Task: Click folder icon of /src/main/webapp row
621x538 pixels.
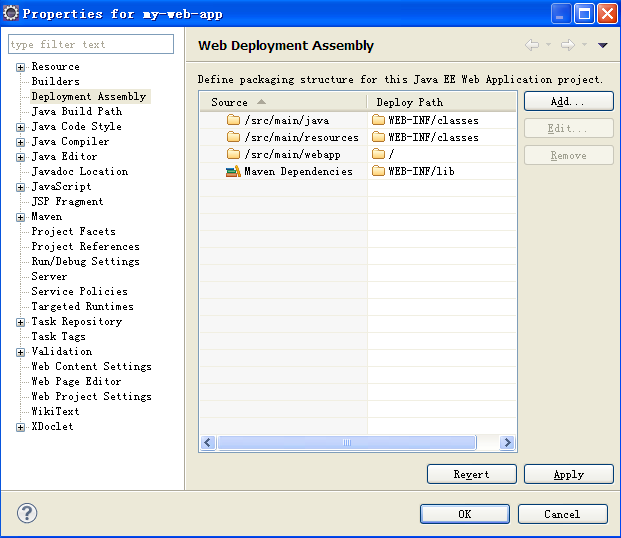Action: click(233, 154)
